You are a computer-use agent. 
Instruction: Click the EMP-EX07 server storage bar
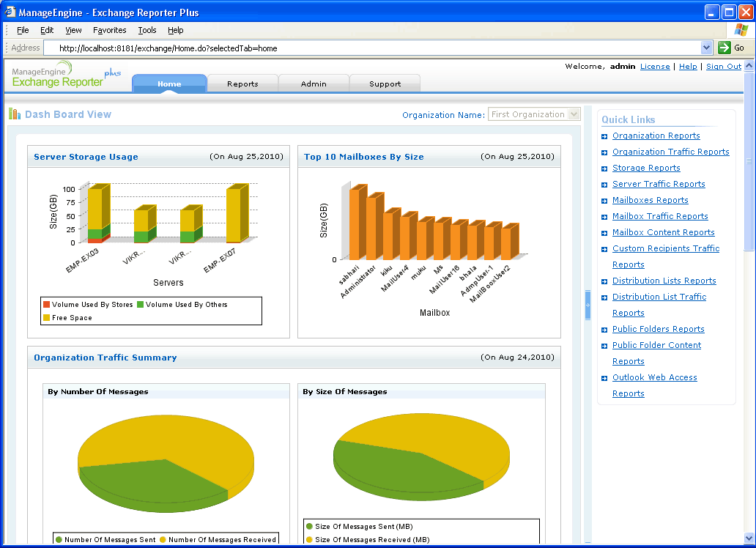(237, 213)
